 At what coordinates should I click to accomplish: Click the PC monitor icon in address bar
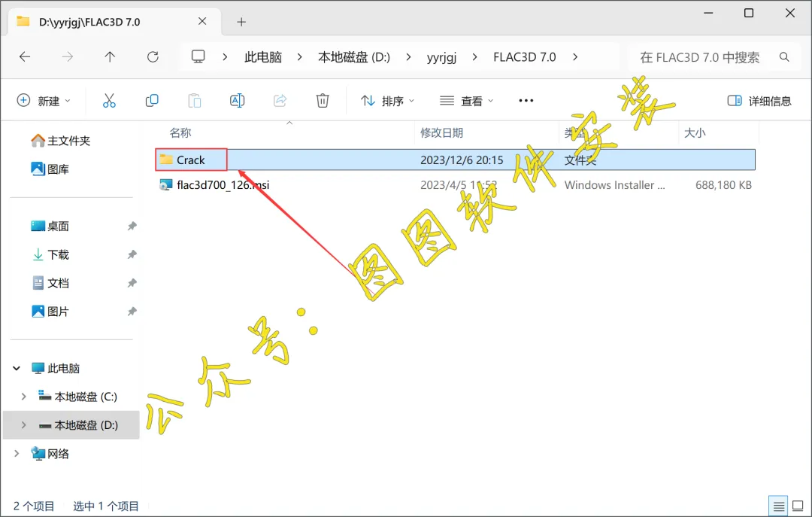click(x=198, y=56)
